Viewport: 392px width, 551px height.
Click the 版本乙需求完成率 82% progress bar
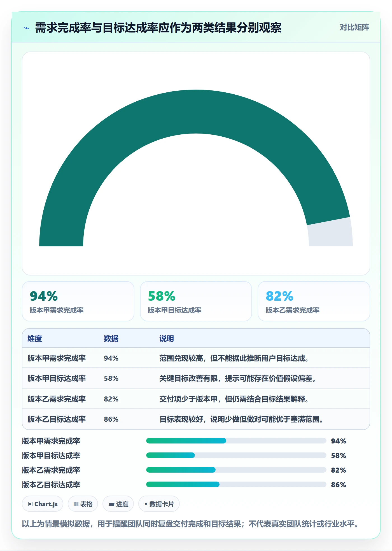point(236,470)
